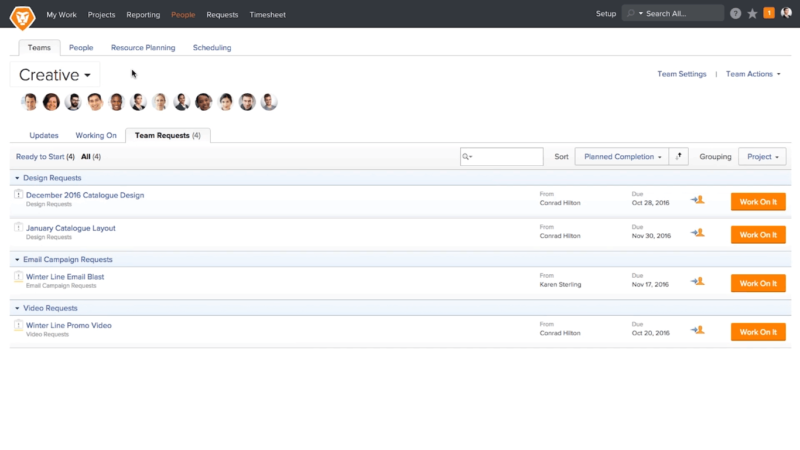The height and width of the screenshot is (450, 800).
Task: Open the orange notifications badge
Action: click(x=769, y=14)
